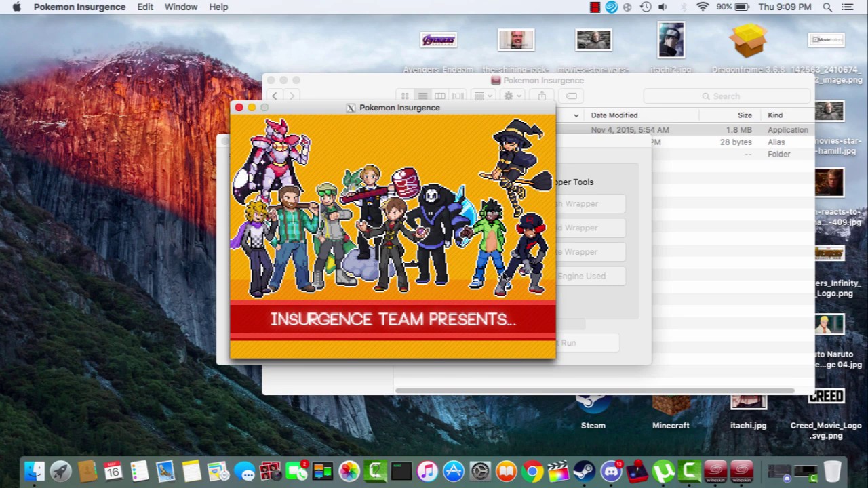This screenshot has width=868, height=488.
Task: Switch Finder to icon view
Action: coord(405,96)
